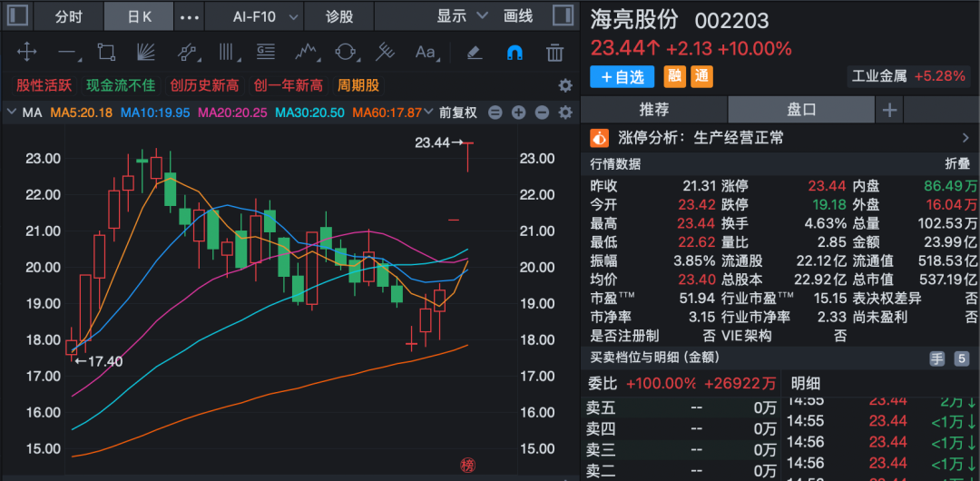The height and width of the screenshot is (481, 980).
Task: Toggle the magnet snap tool
Action: (x=514, y=52)
